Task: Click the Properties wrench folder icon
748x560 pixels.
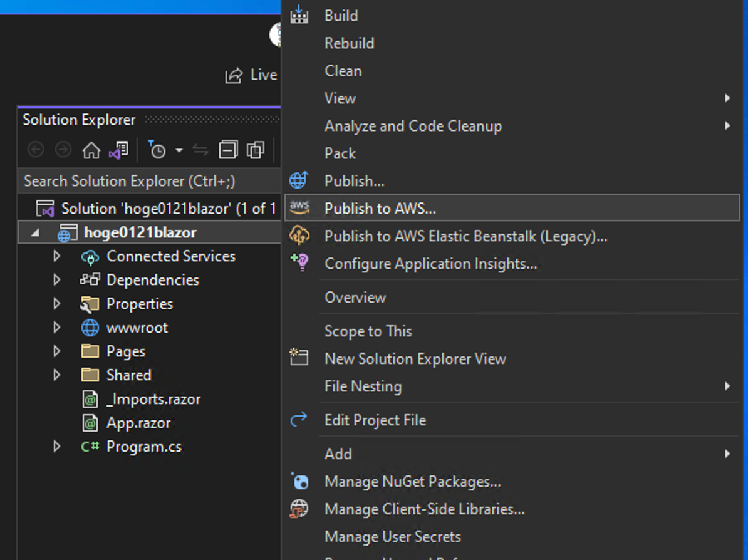Action: pyautogui.click(x=90, y=304)
